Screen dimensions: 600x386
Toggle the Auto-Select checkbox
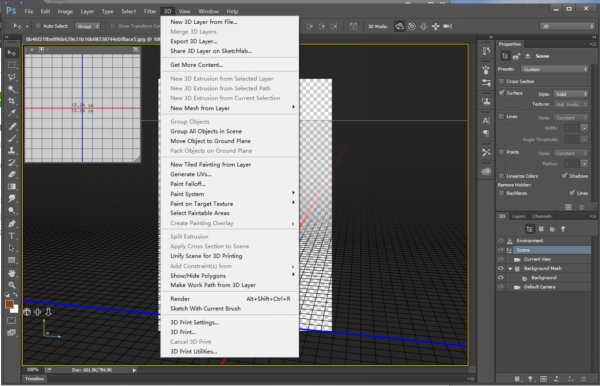click(38, 26)
